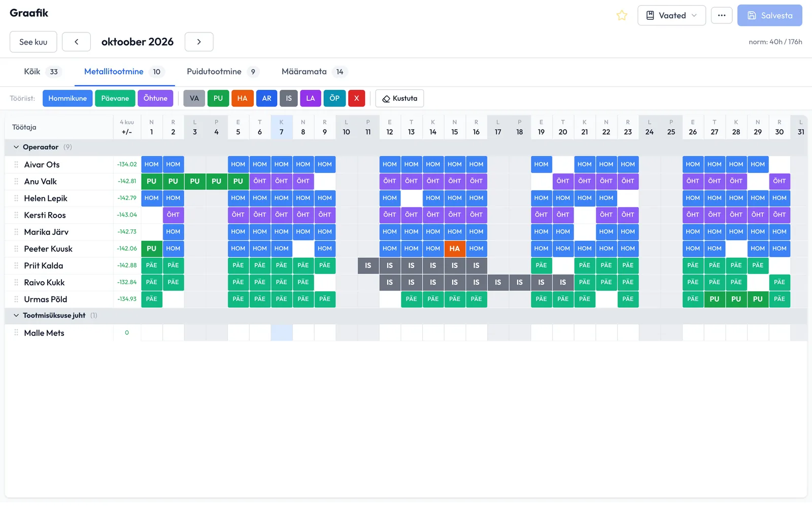Choose the HA tool chip
Screen dimensions: 812x509
243,98
